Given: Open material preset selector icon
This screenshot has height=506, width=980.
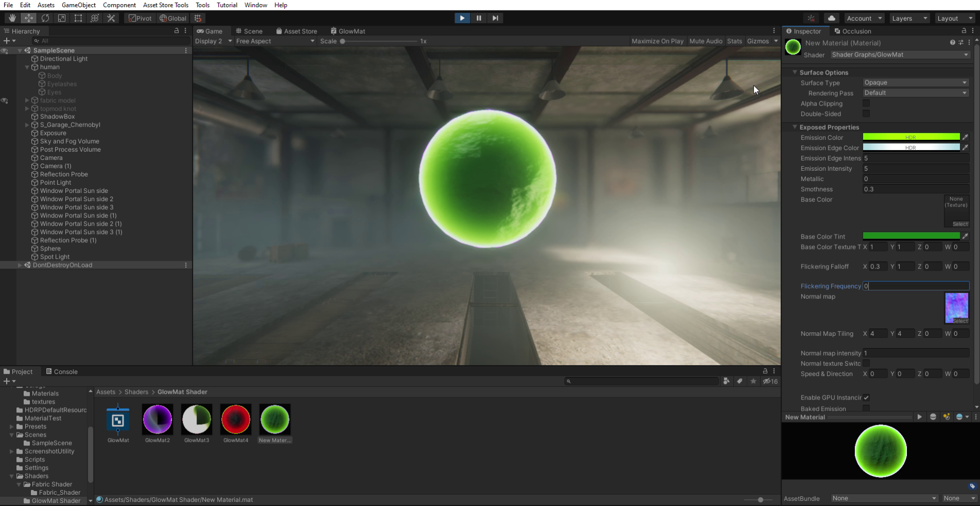Looking at the screenshot, I should click(x=960, y=43).
